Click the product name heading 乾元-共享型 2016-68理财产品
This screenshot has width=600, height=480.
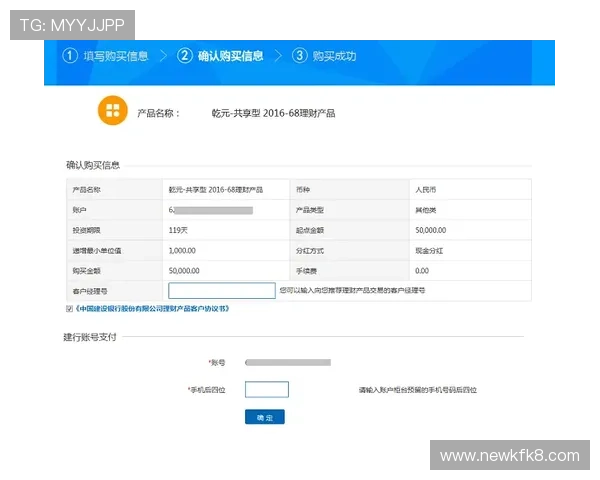click(273, 113)
